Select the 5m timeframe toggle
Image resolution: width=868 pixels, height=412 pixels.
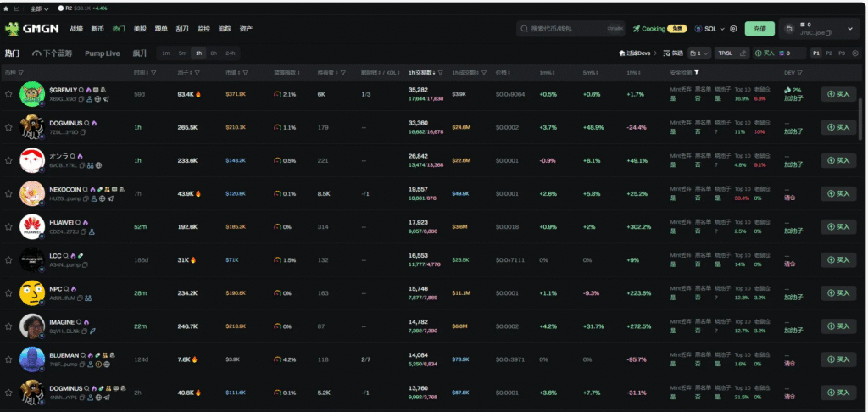pyautogui.click(x=182, y=53)
